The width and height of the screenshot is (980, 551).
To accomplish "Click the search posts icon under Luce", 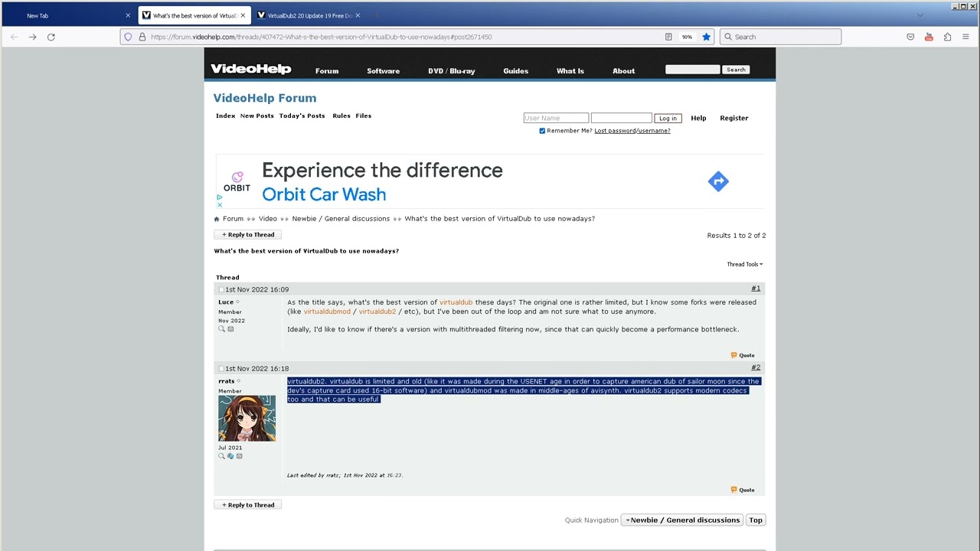I will coord(222,329).
